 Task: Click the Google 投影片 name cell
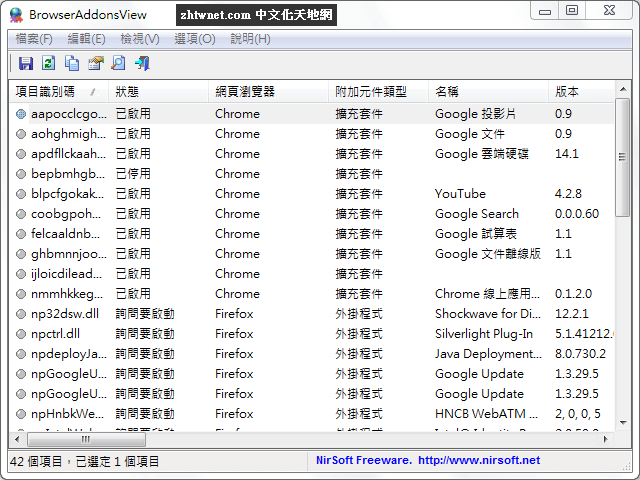click(476, 114)
